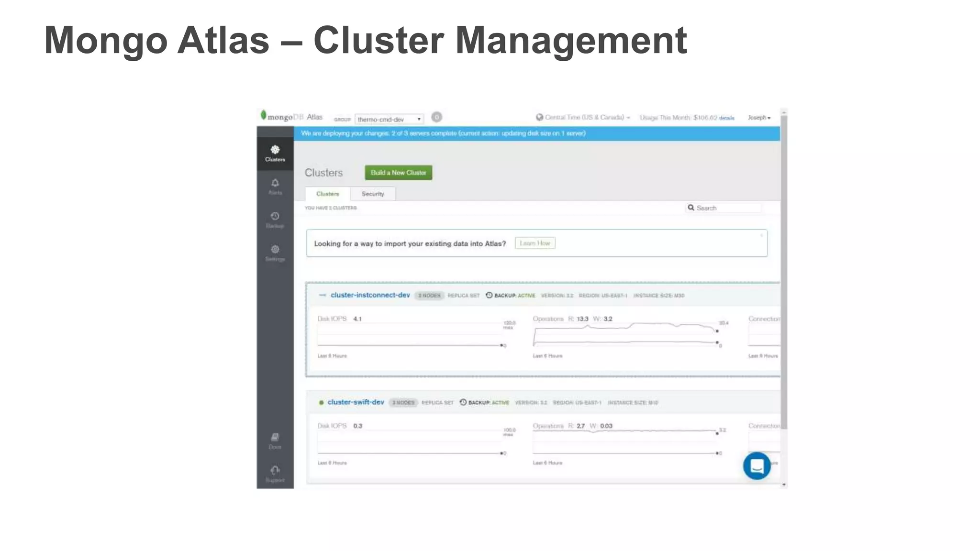The height and width of the screenshot is (551, 980).
Task: Open the Joseph user menu
Action: pyautogui.click(x=759, y=118)
